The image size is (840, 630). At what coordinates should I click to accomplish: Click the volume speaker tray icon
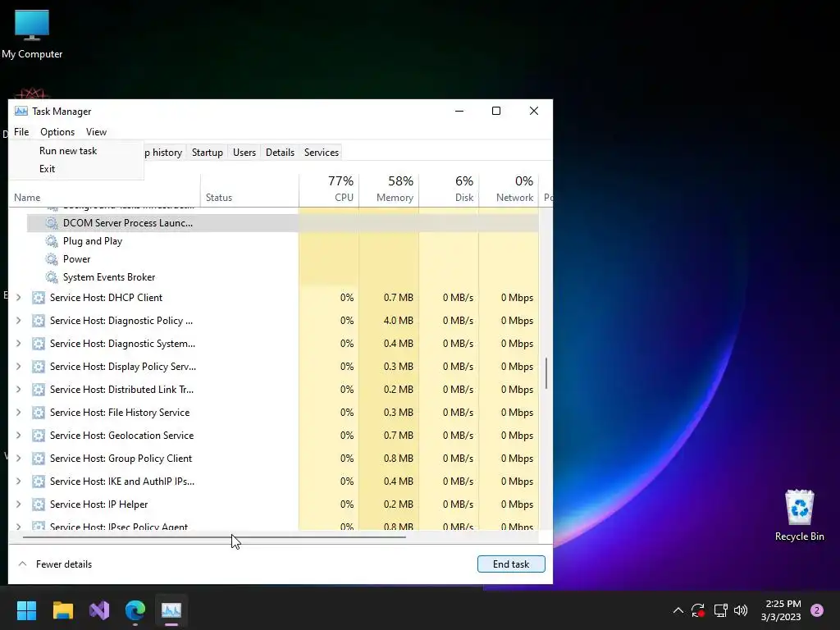741,610
